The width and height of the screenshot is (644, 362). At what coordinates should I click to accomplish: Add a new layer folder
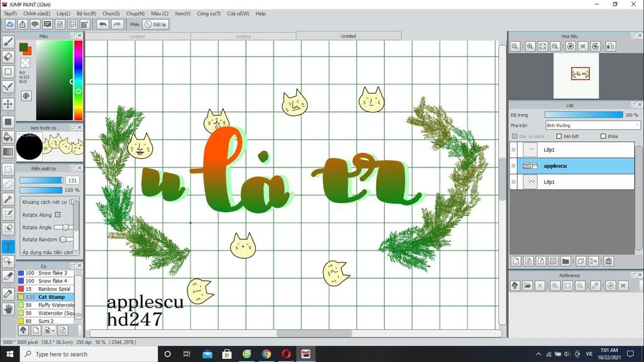point(565,261)
